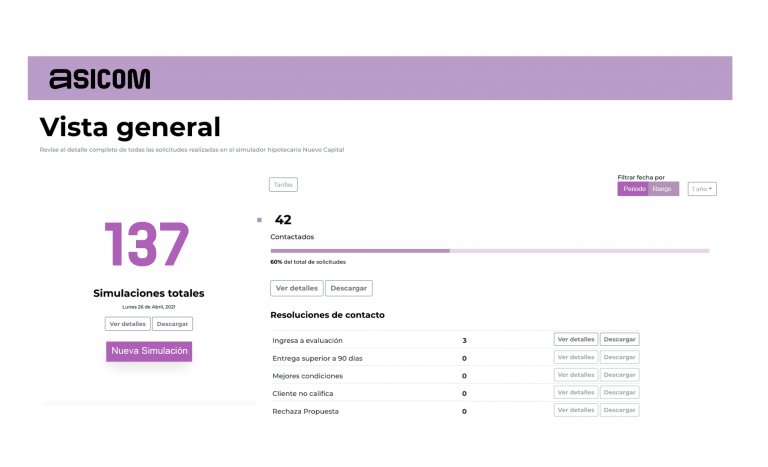This screenshot has width=768, height=467.
Task: Start a Nueva Simulación
Action: click(148, 351)
